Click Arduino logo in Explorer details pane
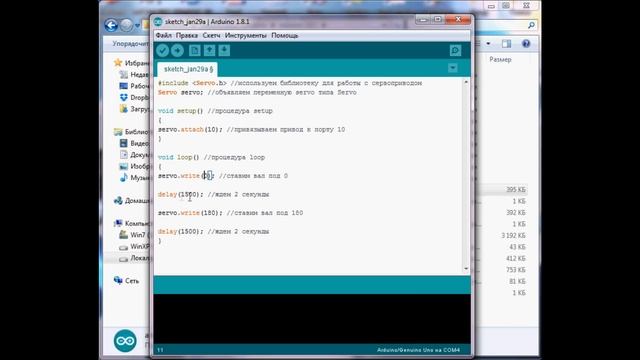 (125, 341)
